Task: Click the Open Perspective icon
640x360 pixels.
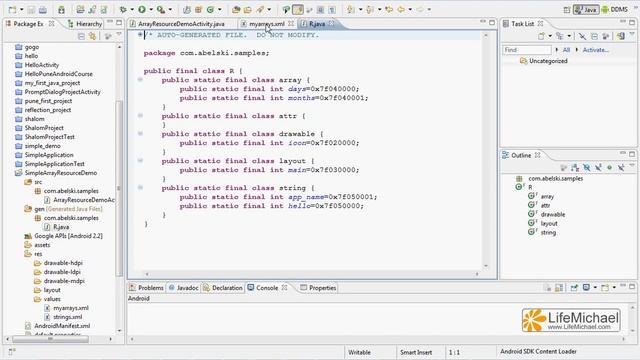Action: point(567,9)
